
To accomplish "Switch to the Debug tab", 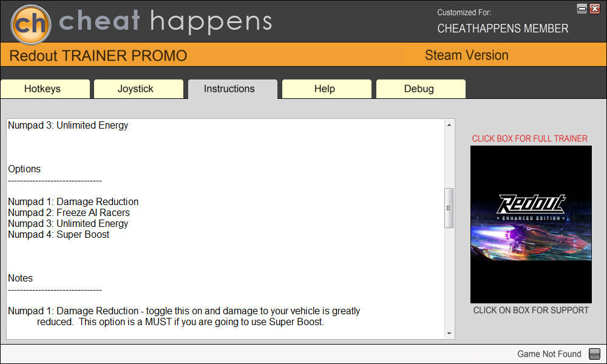I will click(x=421, y=89).
